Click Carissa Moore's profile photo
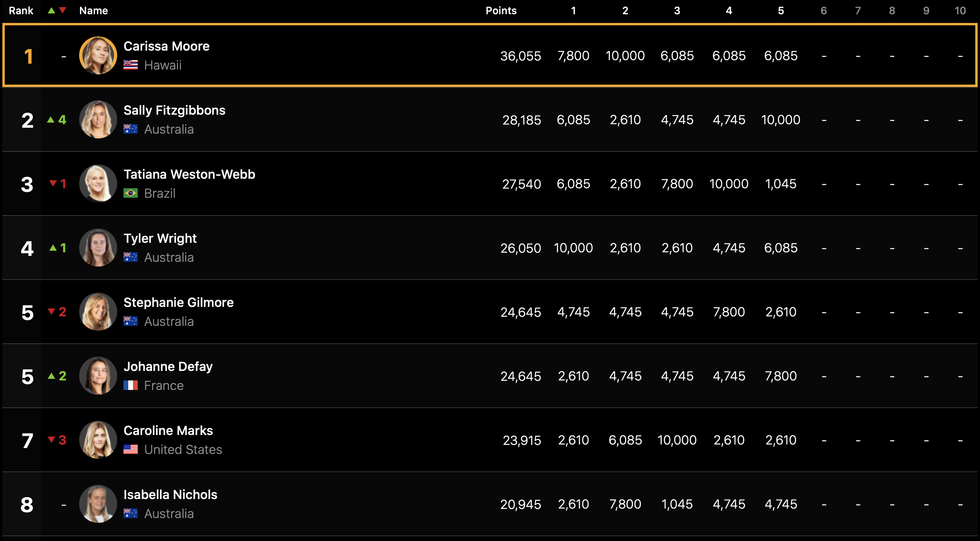The width and height of the screenshot is (980, 541). 98,56
